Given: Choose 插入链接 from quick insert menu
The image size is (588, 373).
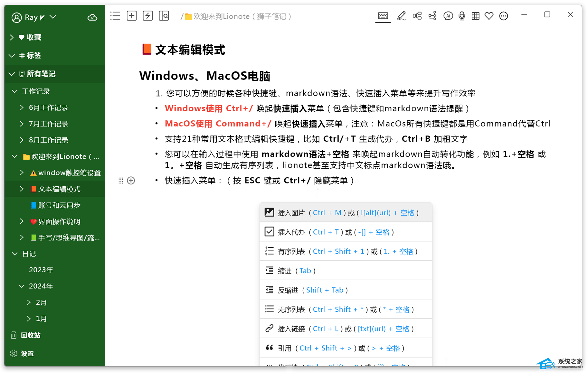Looking at the screenshot, I should pos(346,329).
